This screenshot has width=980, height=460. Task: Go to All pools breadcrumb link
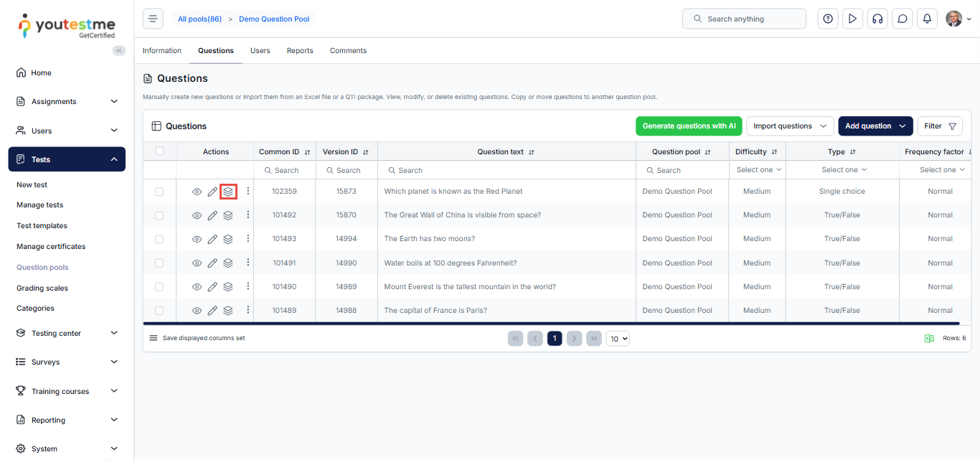click(199, 19)
